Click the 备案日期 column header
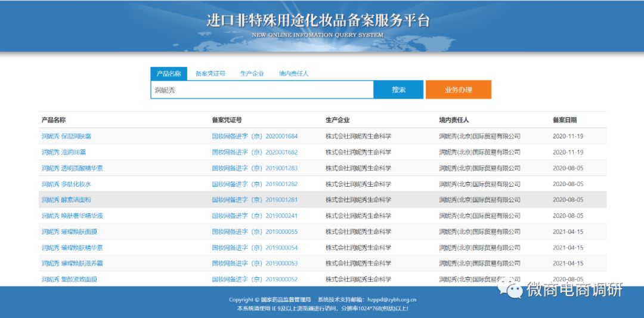Viewport: 644px width, 318px height. tap(565, 120)
